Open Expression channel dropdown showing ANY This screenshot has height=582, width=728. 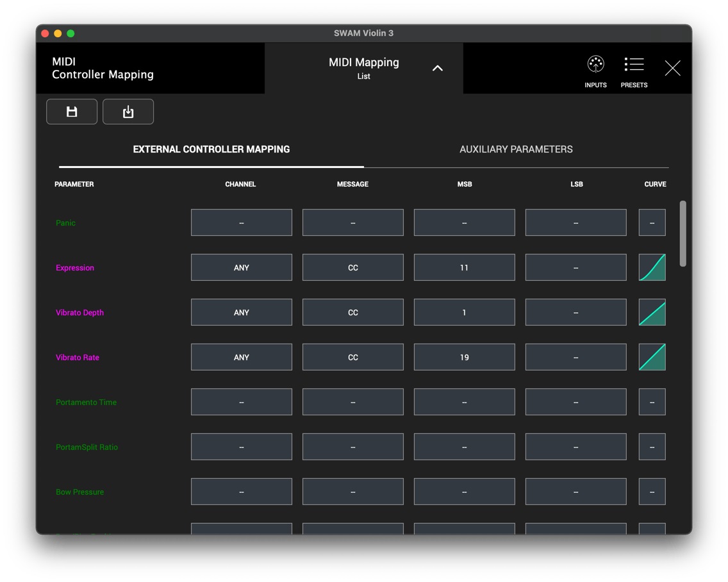(x=242, y=267)
